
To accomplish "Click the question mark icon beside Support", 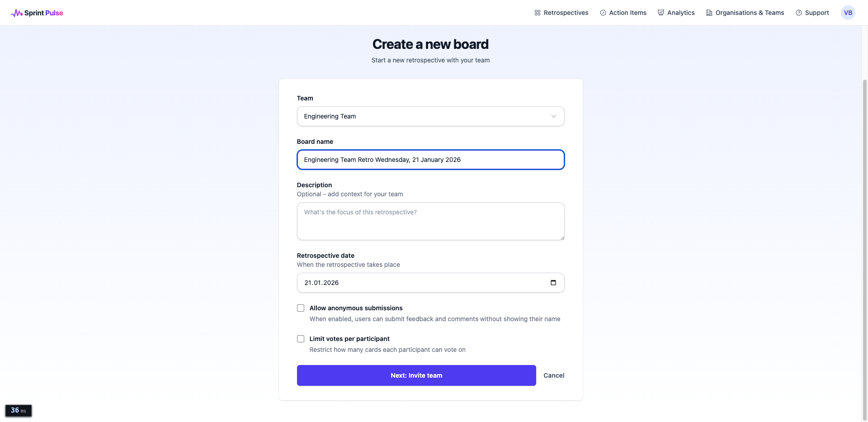I will coord(798,13).
